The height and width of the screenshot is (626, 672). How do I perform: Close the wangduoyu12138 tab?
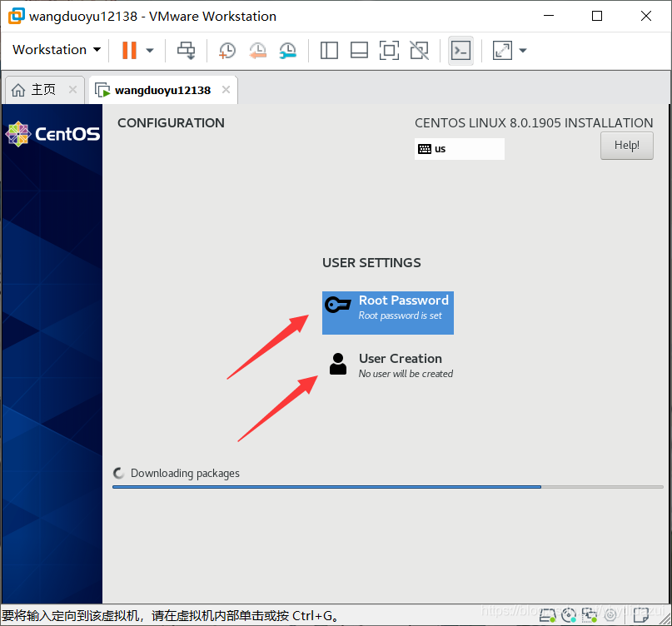tap(226, 90)
